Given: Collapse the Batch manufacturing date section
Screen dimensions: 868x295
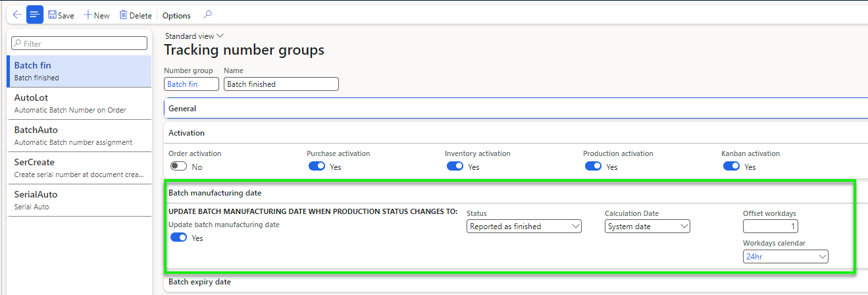Looking at the screenshot, I should pyautogui.click(x=515, y=193).
